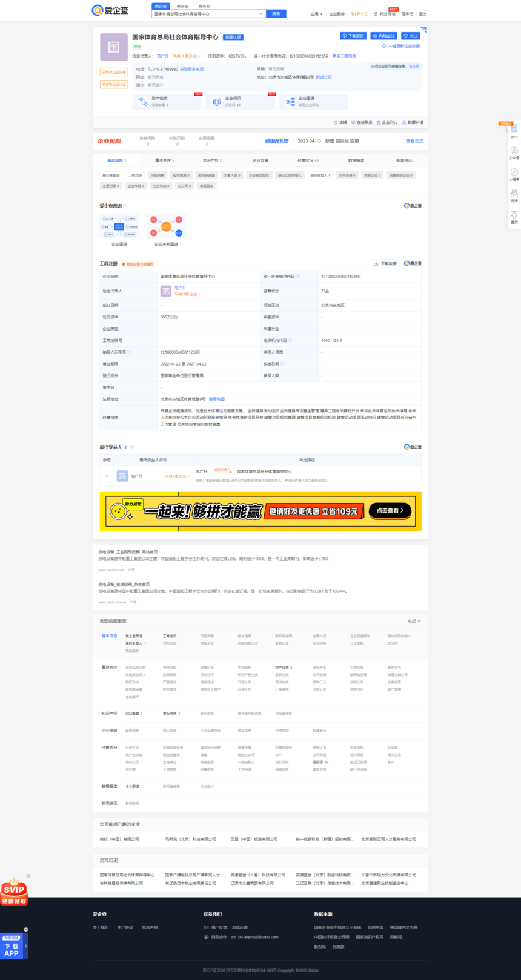Viewport: 521px width, 980px height.
Task: Open the 应用 dropdown in top nav
Action: tap(316, 14)
